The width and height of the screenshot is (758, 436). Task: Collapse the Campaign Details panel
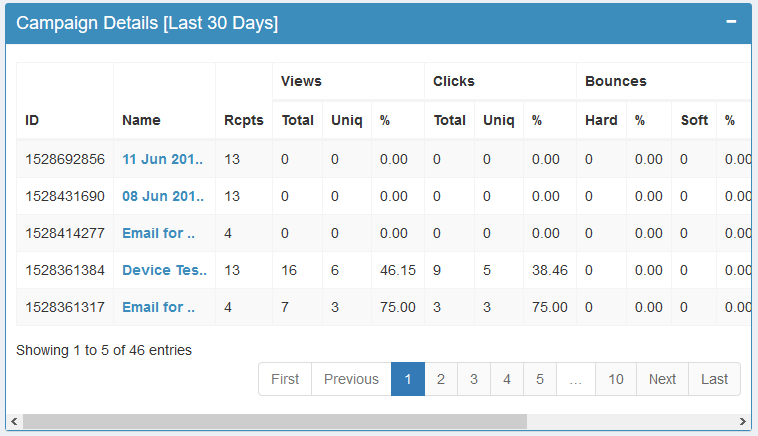731,22
